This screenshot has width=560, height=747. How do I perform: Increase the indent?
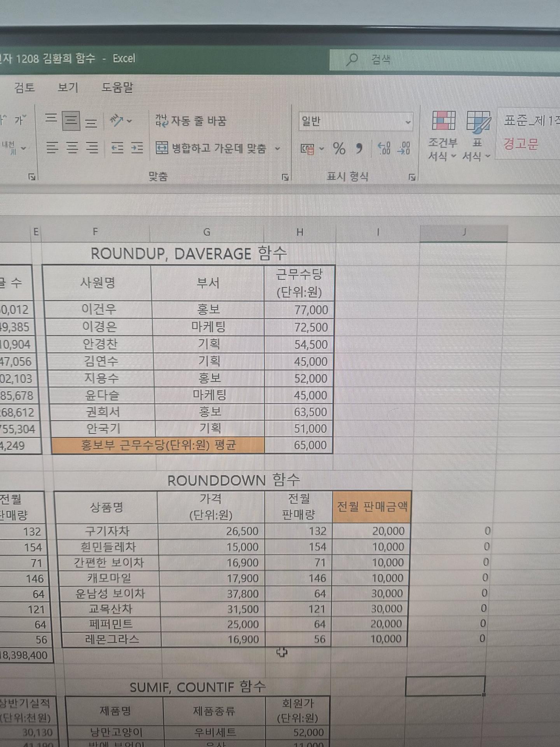[137, 148]
